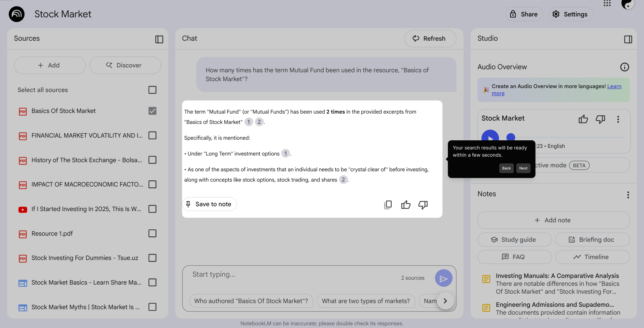Check History of The Stock Exchange source
Screen dimensions: 644x328
coord(152,160)
